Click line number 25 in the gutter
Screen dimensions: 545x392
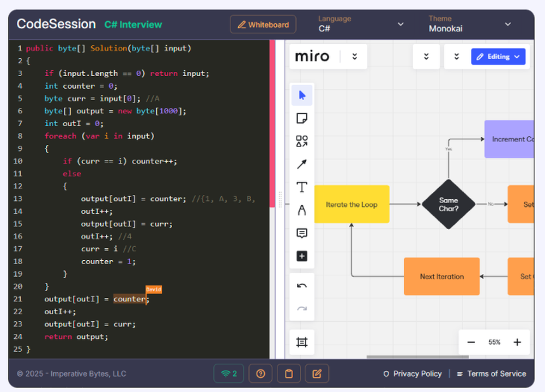point(18,349)
